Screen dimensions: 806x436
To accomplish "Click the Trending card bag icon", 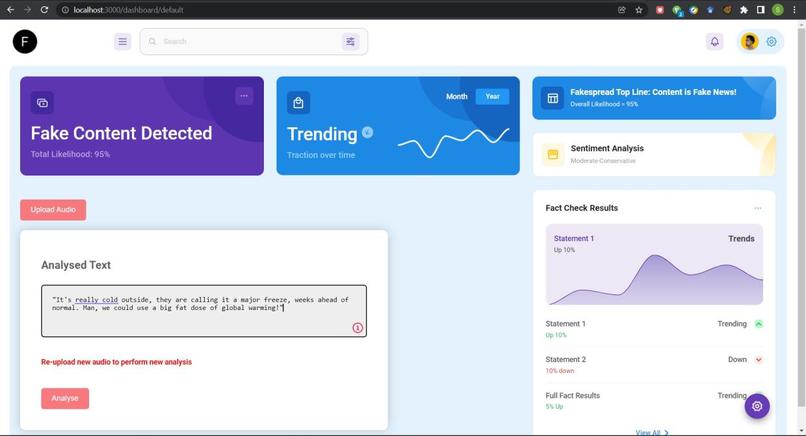I will coord(298,103).
